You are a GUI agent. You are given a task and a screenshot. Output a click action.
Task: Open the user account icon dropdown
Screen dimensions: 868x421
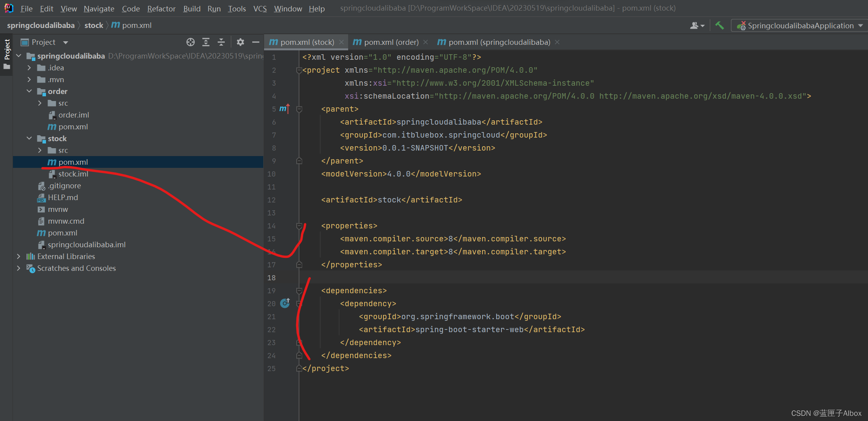coord(697,26)
